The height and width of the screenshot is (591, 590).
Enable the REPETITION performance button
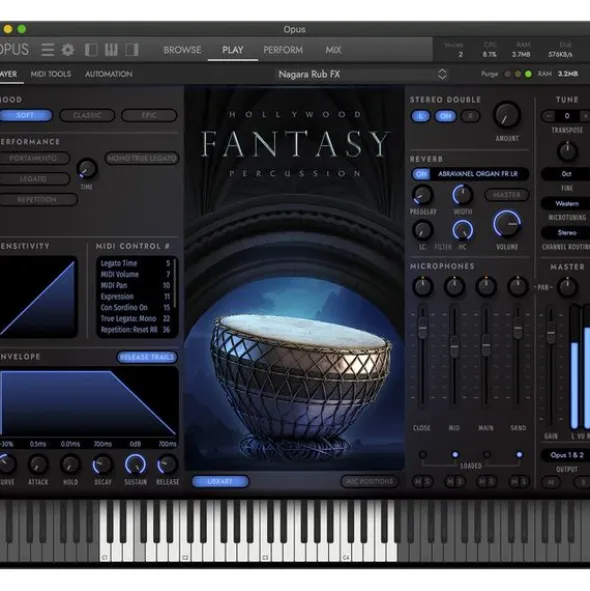tap(38, 200)
